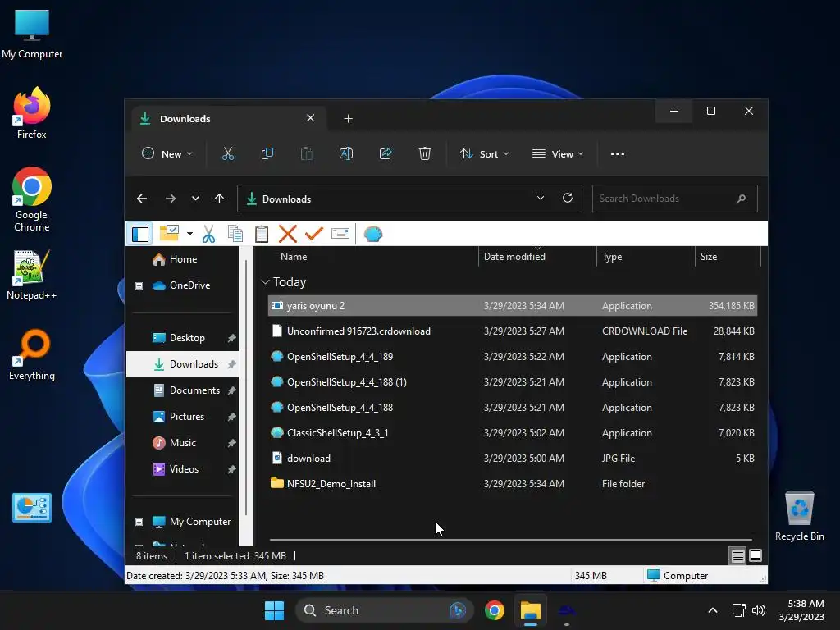Open the recent locations chevron
The height and width of the screenshot is (630, 840).
195,199
